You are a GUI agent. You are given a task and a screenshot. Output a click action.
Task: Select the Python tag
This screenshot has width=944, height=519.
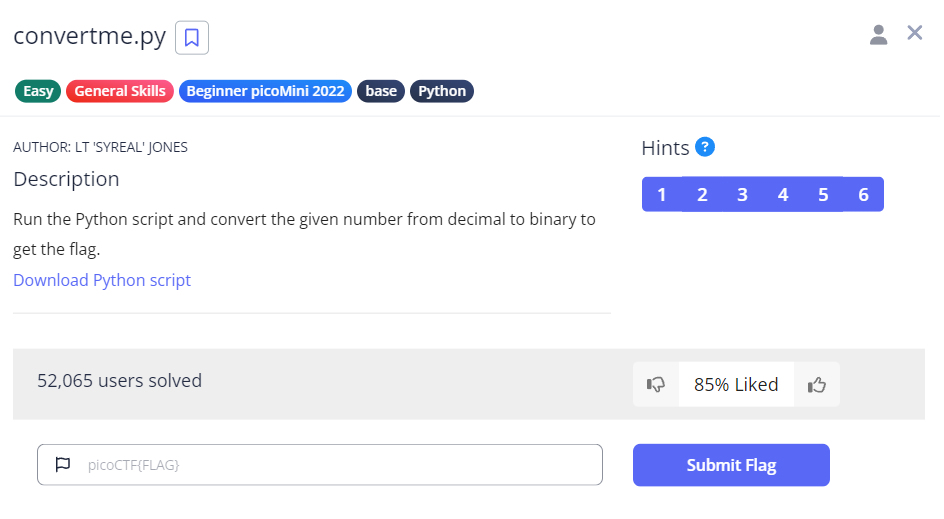(442, 91)
